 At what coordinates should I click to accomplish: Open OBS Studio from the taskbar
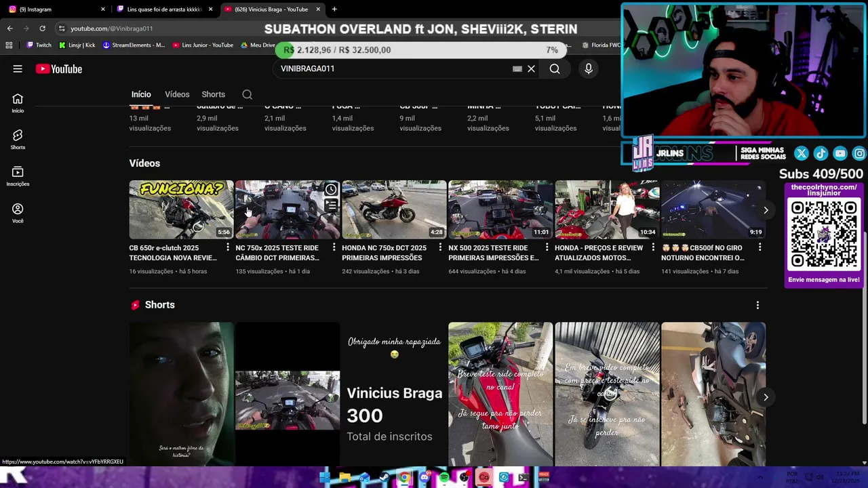click(x=464, y=477)
